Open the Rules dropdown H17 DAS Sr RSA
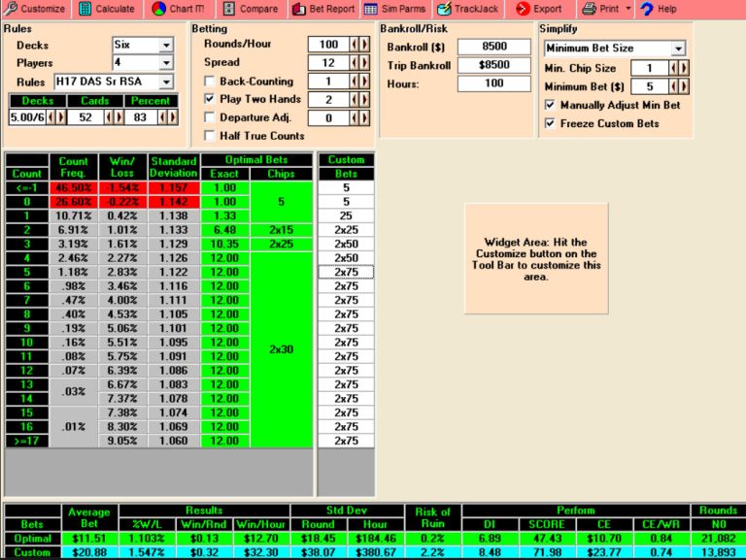 [166, 82]
